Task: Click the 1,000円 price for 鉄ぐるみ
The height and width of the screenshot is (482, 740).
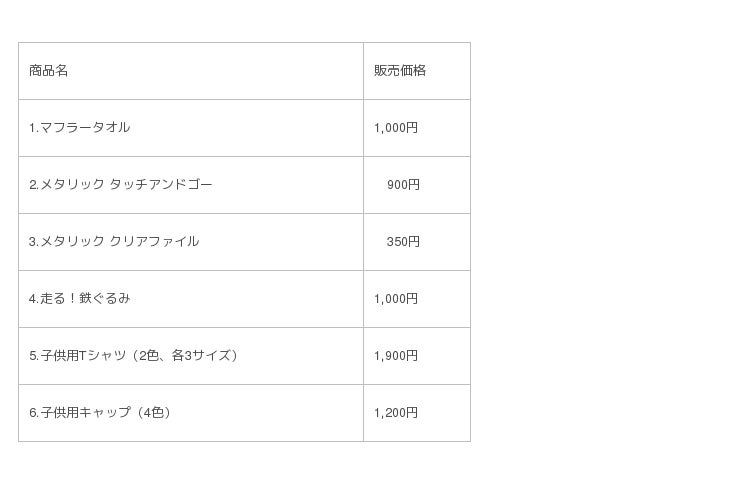Action: pyautogui.click(x=396, y=299)
